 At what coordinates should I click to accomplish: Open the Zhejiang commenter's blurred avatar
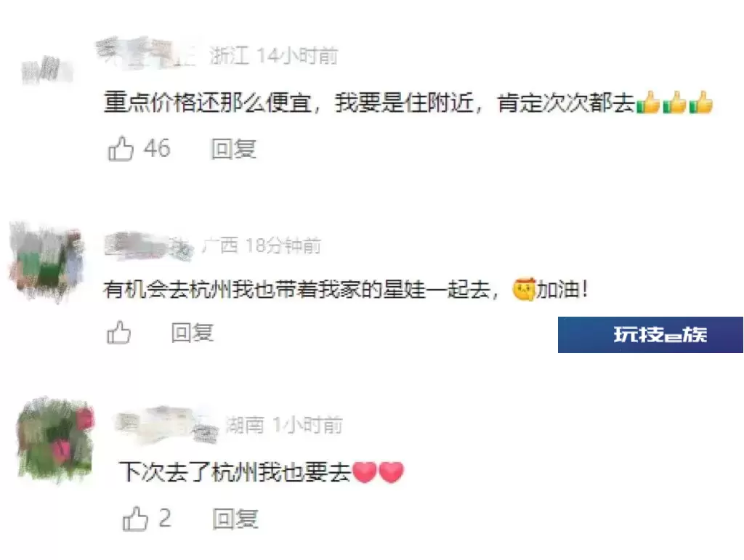[x=46, y=70]
